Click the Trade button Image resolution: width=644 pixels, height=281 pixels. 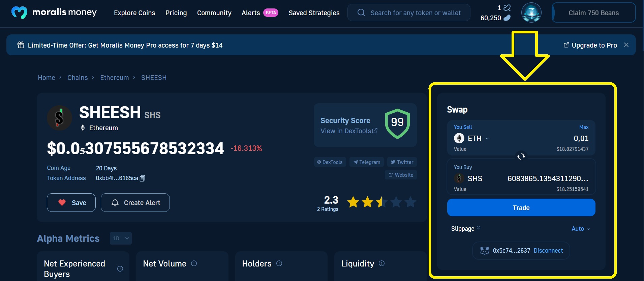521,207
